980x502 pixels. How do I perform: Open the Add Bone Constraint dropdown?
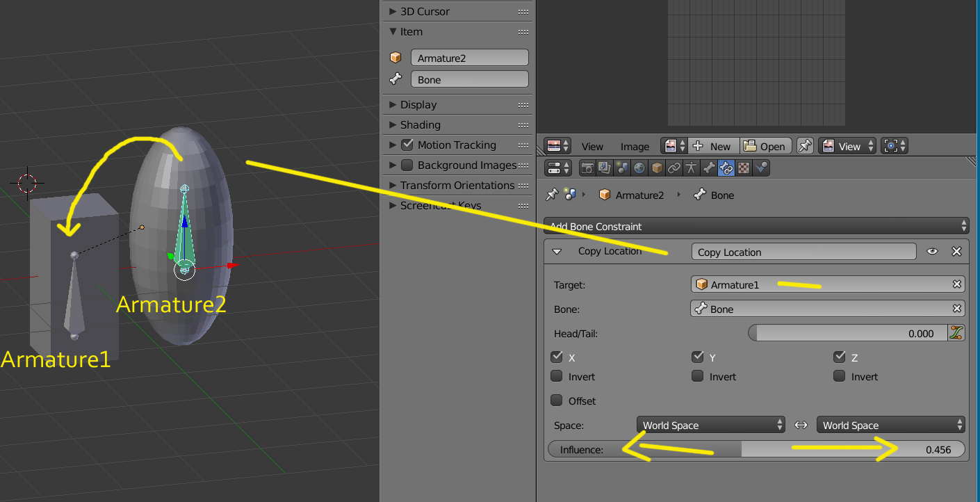click(756, 226)
